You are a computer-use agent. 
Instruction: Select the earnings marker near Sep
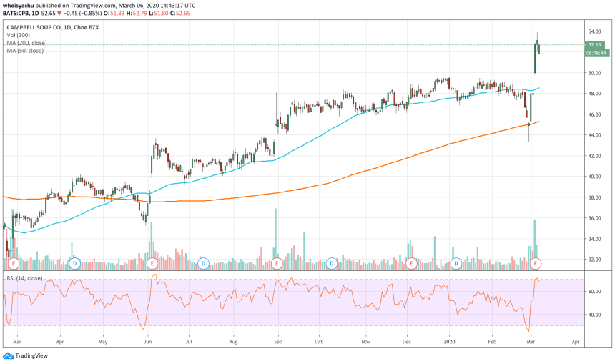point(277,263)
